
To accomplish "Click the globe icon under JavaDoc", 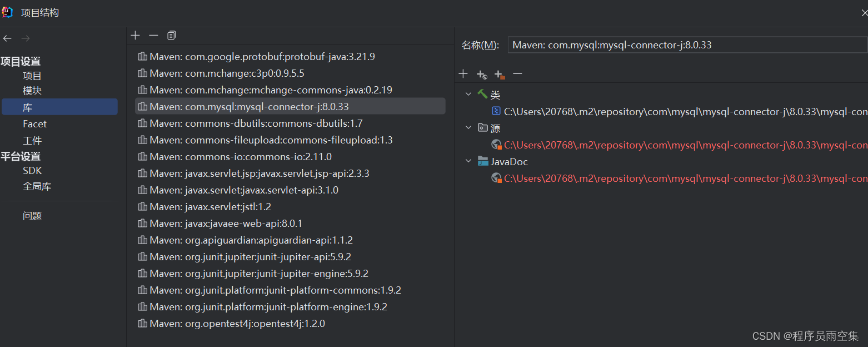I will tap(496, 178).
